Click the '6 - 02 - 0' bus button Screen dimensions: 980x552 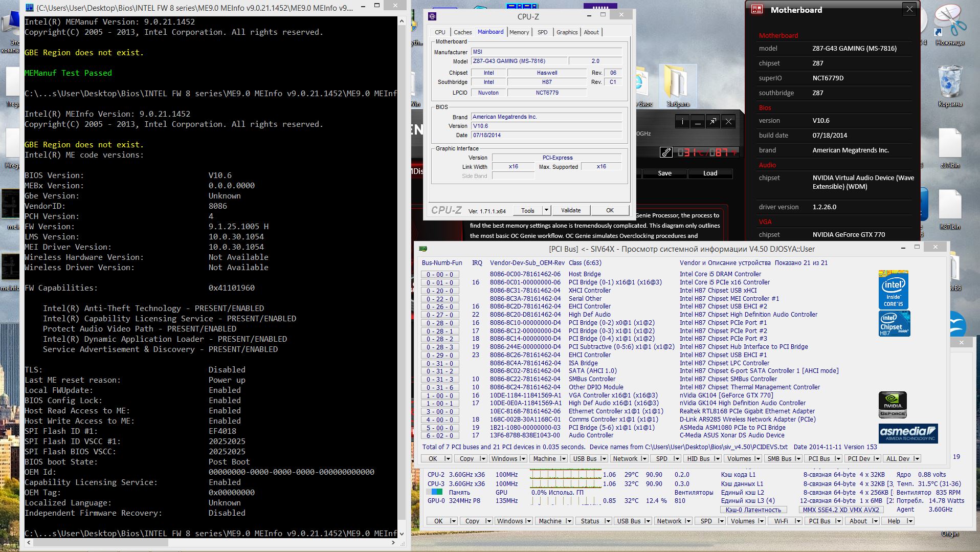tap(440, 436)
